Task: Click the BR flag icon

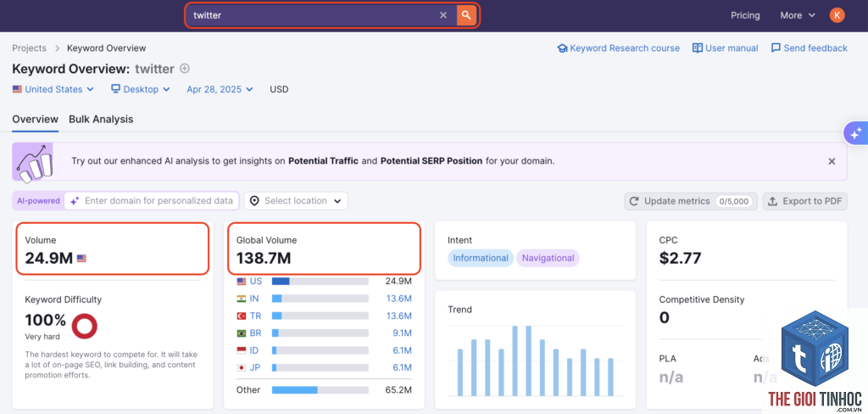Action: pyautogui.click(x=242, y=333)
